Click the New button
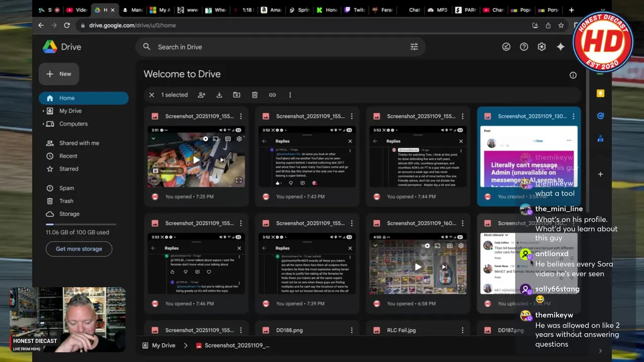This screenshot has width=644, height=362. coord(59,74)
